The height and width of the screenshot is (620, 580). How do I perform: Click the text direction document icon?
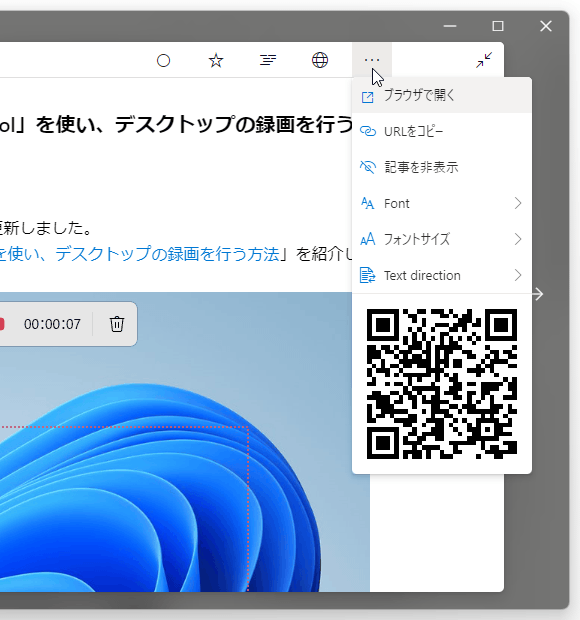click(368, 275)
